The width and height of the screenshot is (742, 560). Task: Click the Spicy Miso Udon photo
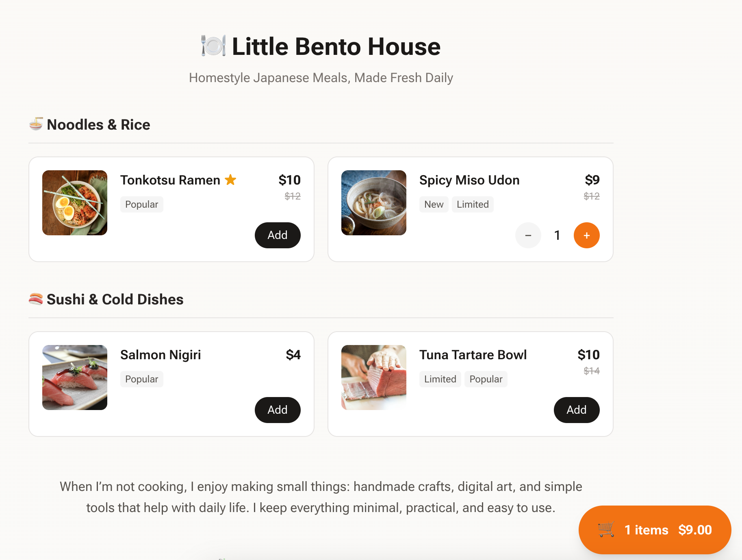click(x=374, y=203)
